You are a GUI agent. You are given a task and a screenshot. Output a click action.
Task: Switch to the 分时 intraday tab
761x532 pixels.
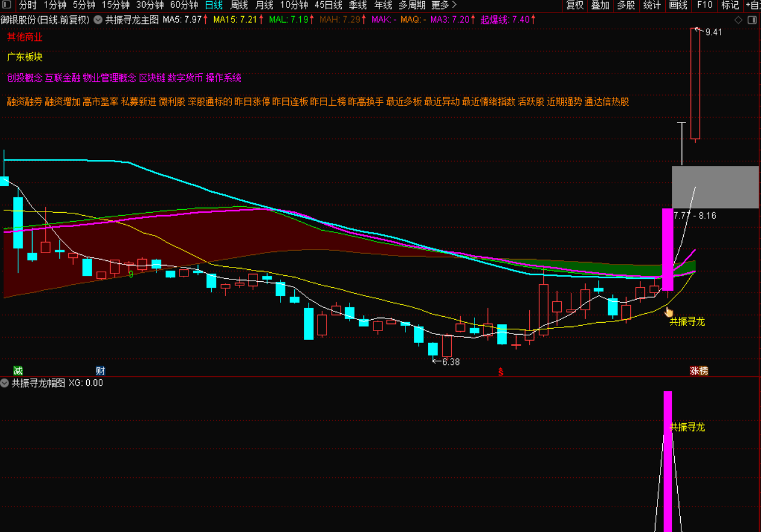click(27, 5)
